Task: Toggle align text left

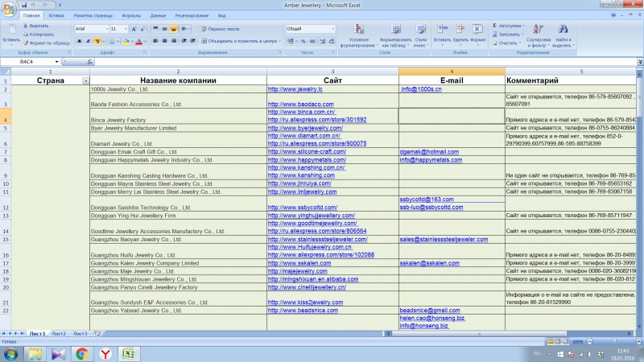Action: pyautogui.click(x=155, y=41)
